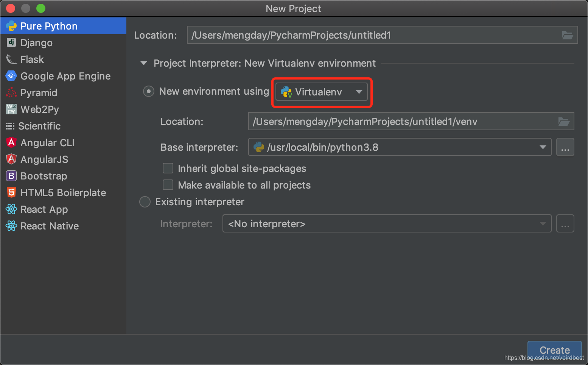The image size is (588, 365).
Task: Click the Base interpreter label
Action: click(x=199, y=147)
